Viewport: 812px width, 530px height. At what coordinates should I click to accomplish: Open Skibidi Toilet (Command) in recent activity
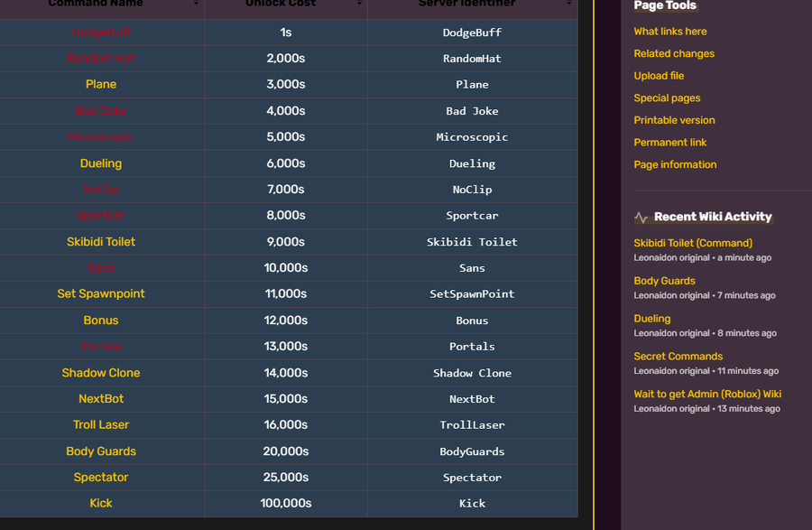(x=692, y=243)
